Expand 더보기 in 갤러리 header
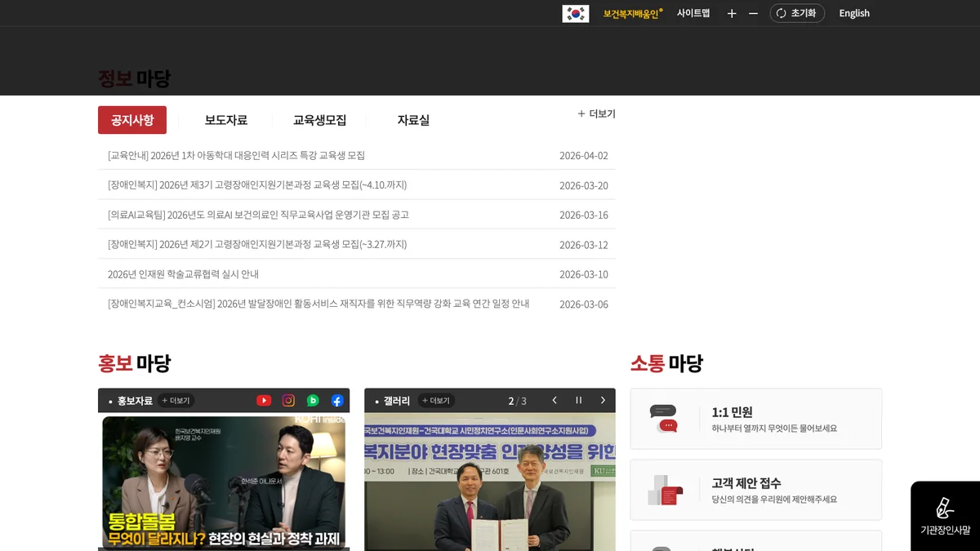The image size is (980, 551). (x=436, y=401)
